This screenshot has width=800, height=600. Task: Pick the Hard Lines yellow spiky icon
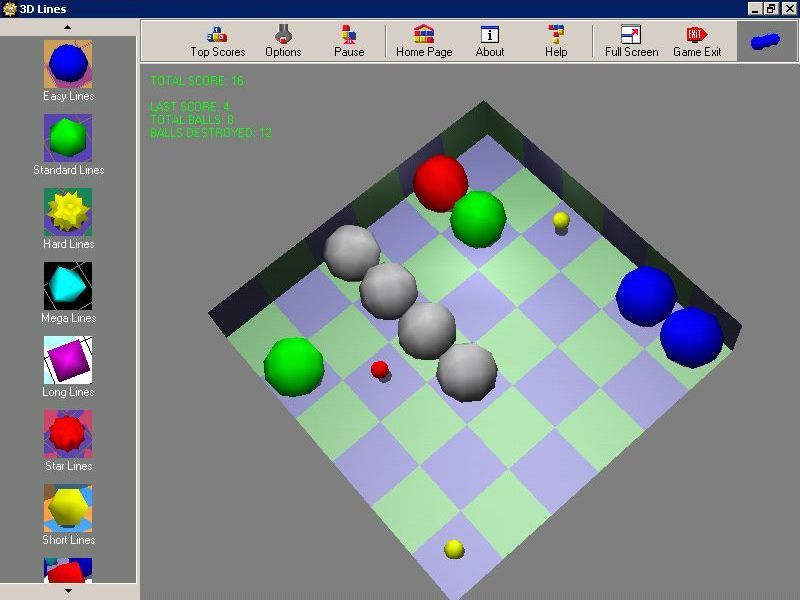pos(68,212)
